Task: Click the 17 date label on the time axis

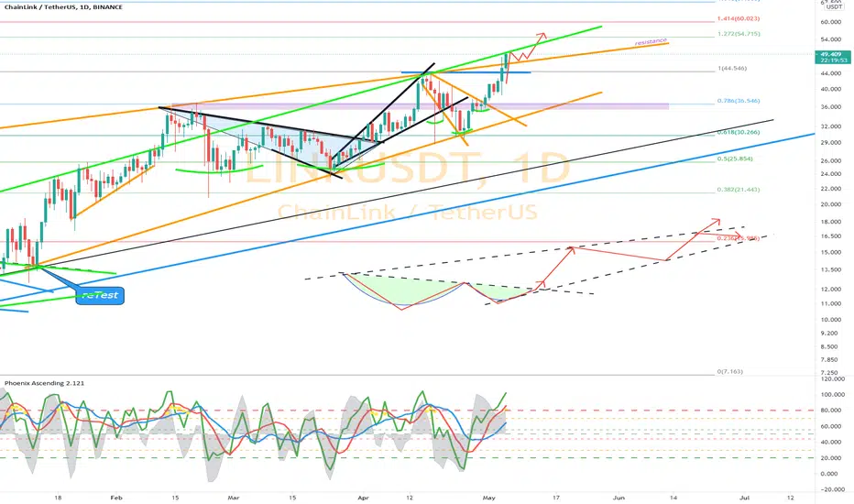Action: 556,498
